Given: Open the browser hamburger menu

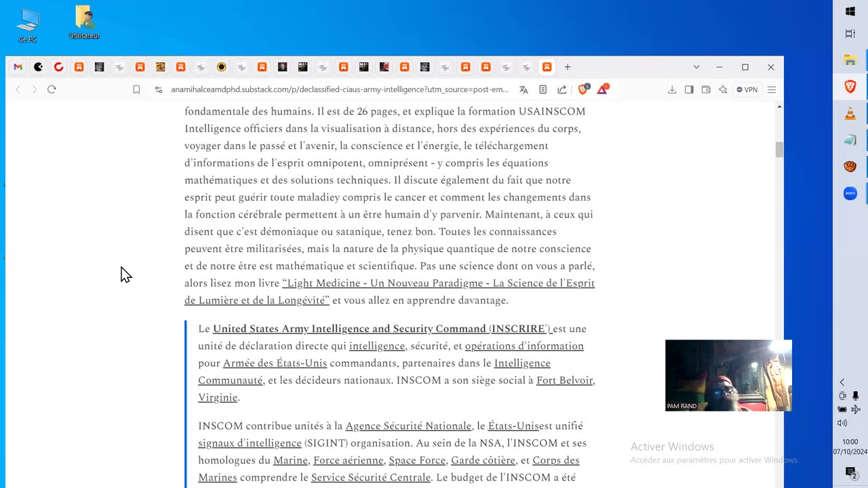Looking at the screenshot, I should click(772, 89).
